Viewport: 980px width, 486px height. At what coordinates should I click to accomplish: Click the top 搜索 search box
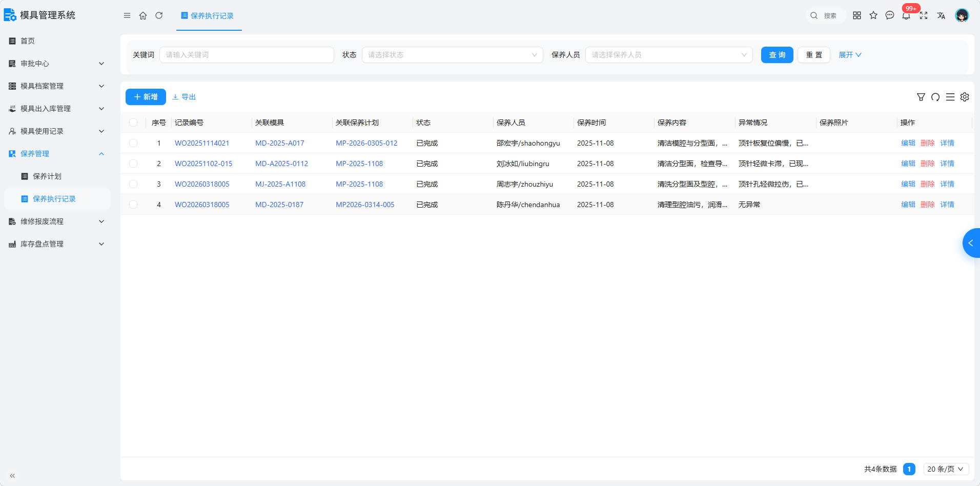(x=825, y=15)
